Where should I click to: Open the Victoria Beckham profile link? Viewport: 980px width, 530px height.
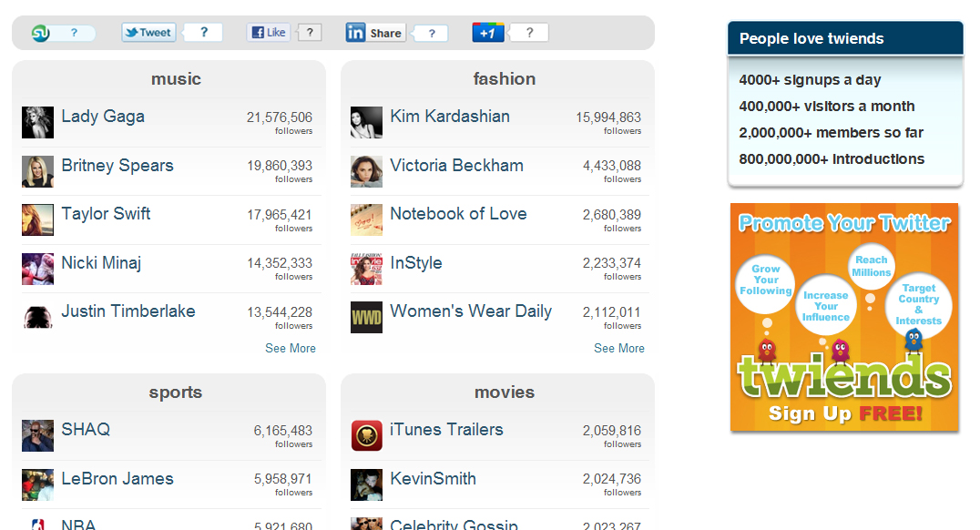457,166
